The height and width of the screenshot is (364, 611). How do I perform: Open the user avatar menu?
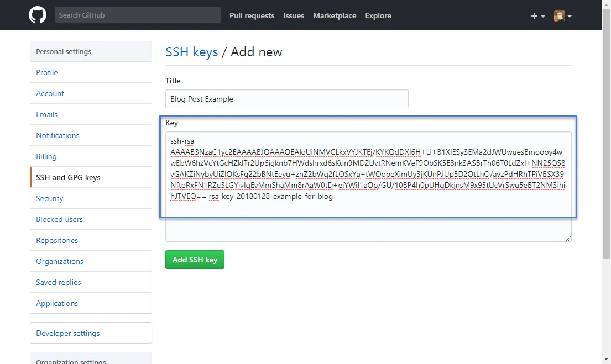[563, 16]
